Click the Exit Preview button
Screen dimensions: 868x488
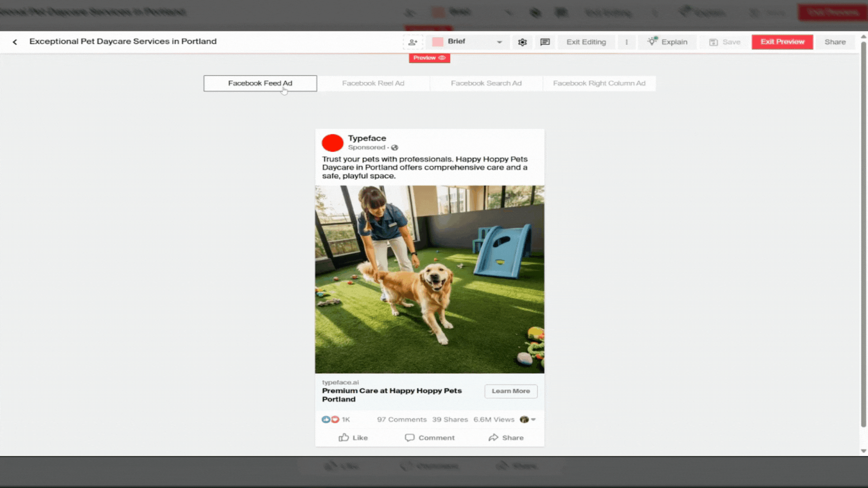pos(782,42)
